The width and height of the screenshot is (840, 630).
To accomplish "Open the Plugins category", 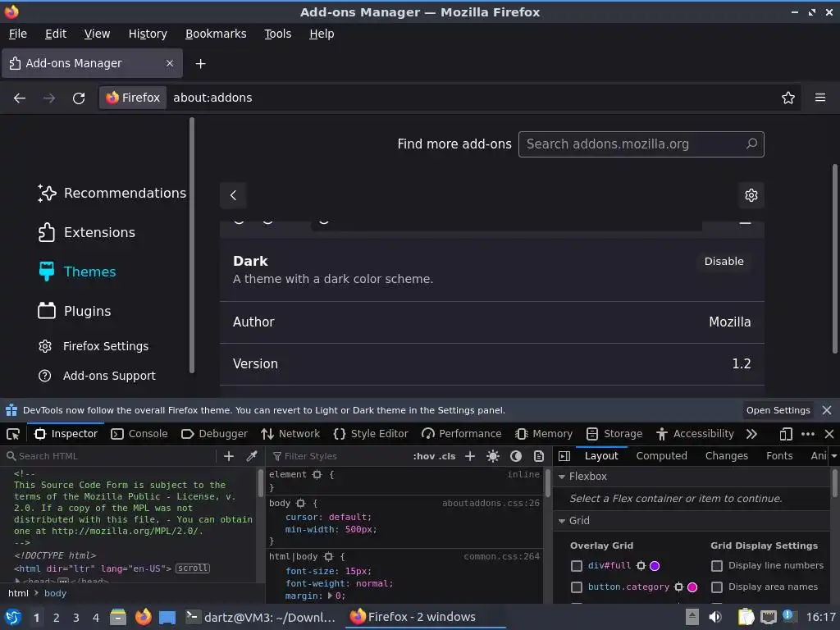I will [x=75, y=311].
